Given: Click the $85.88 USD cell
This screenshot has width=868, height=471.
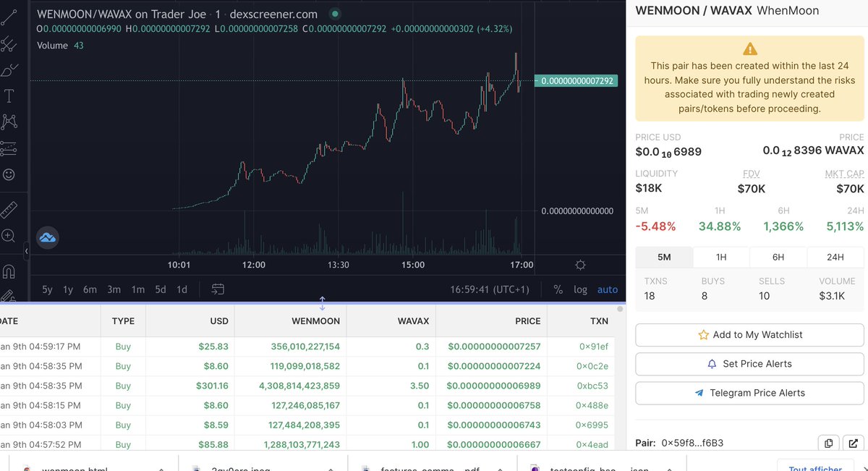Looking at the screenshot, I should coord(213,444).
